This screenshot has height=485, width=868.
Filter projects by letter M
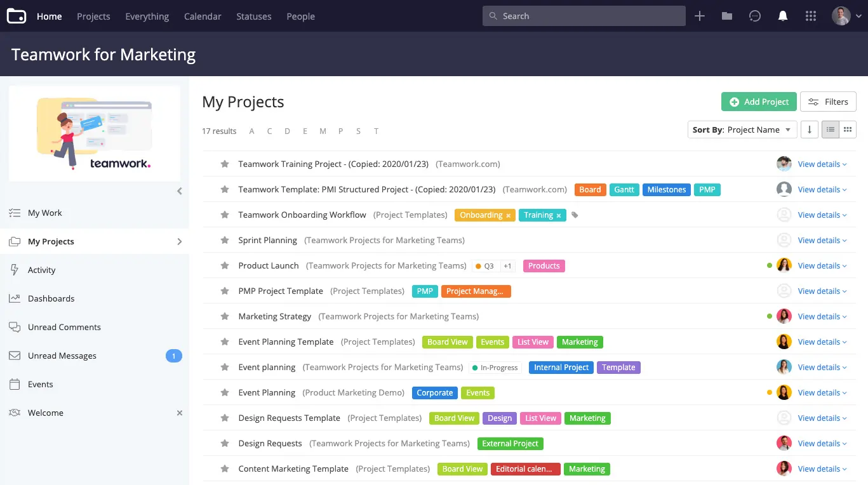pyautogui.click(x=323, y=131)
